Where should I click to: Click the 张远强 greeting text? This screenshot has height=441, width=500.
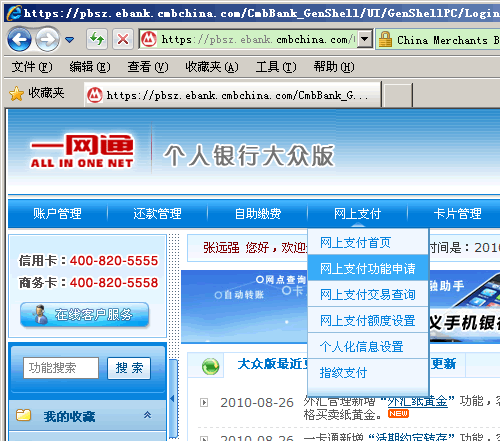point(221,248)
